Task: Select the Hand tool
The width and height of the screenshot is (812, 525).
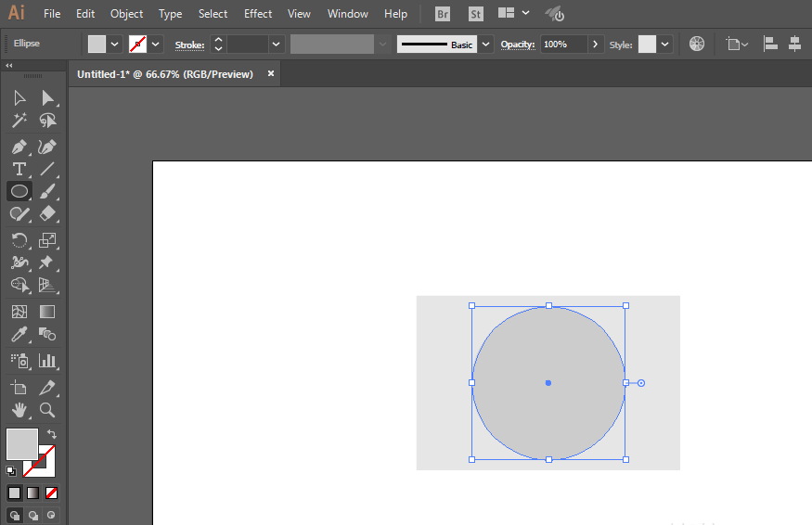Action: (19, 410)
